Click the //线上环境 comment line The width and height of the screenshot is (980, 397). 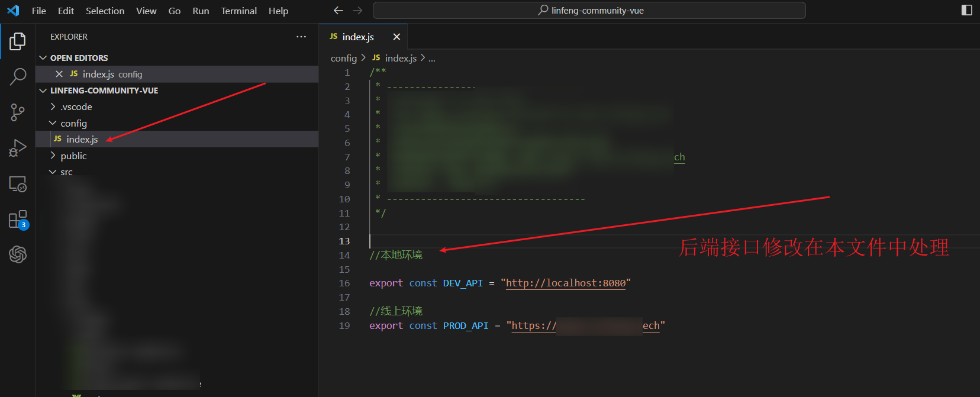[396, 311]
